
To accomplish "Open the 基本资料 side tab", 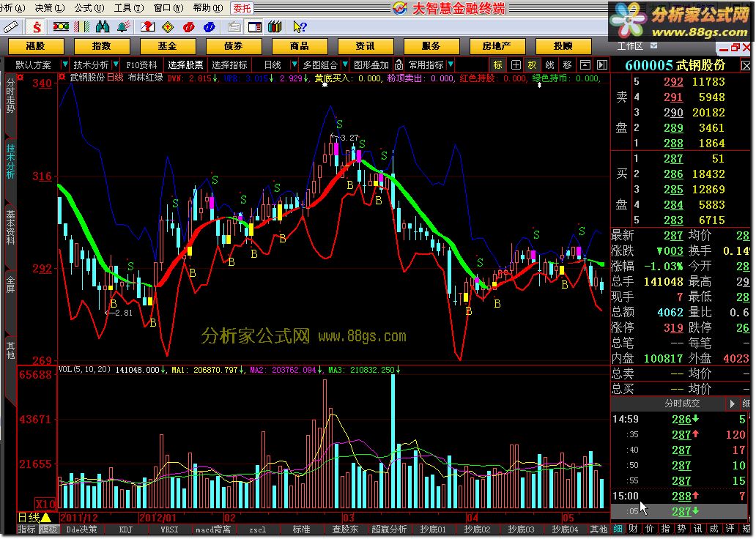I will pyautogui.click(x=10, y=226).
